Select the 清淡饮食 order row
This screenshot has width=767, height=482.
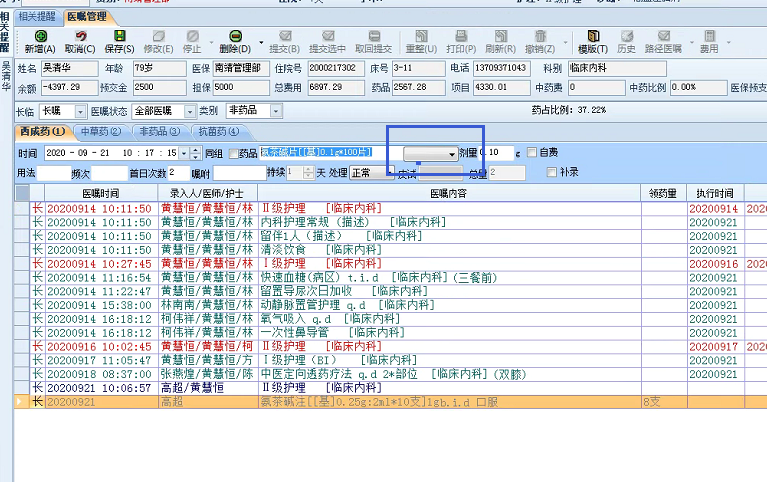(391, 250)
